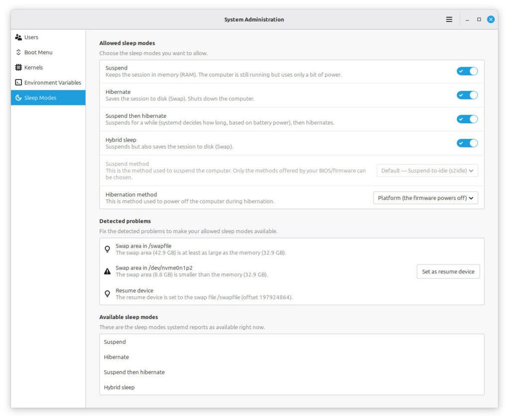This screenshot has width=509, height=420.
Task: Click the System Administration window title
Action: (x=254, y=19)
